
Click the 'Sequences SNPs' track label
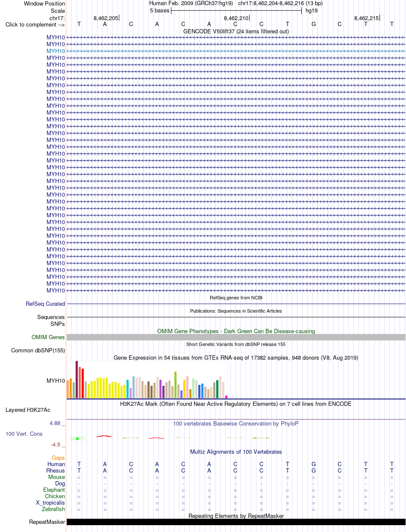[x=51, y=320]
